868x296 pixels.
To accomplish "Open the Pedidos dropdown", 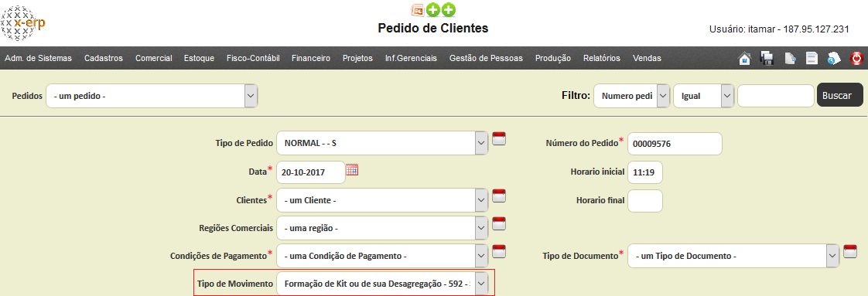I will click(x=152, y=96).
